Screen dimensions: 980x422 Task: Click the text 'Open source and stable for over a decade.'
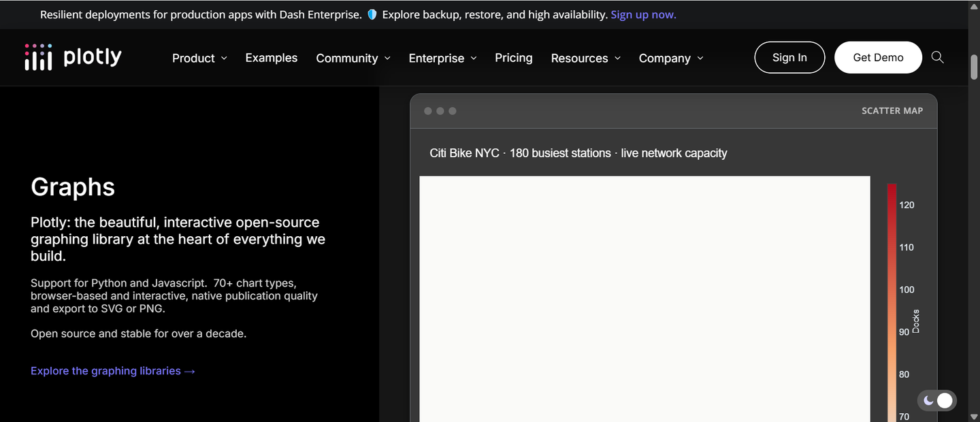coord(139,334)
